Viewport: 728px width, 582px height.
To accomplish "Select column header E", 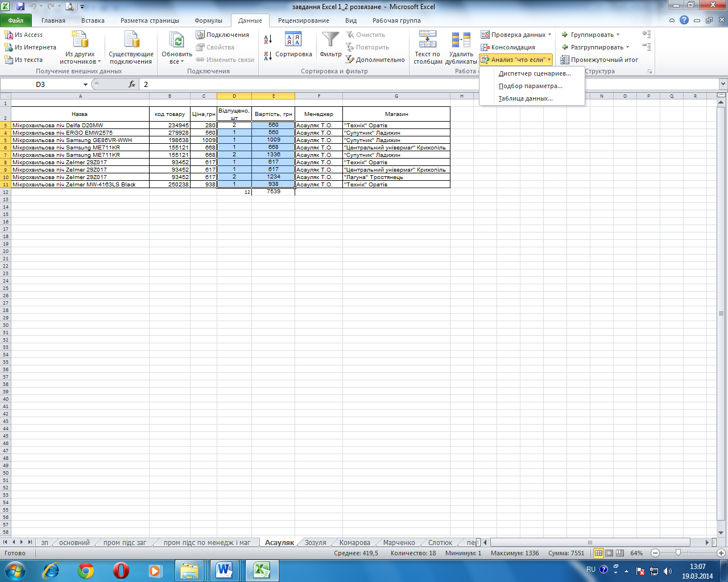I will click(x=273, y=96).
